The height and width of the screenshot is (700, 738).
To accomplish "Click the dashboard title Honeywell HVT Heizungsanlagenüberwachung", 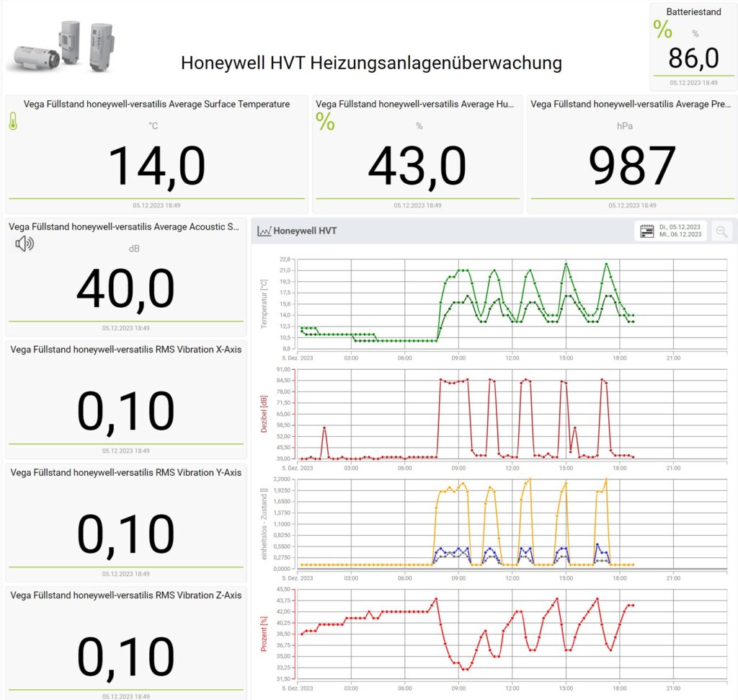I will [x=371, y=63].
